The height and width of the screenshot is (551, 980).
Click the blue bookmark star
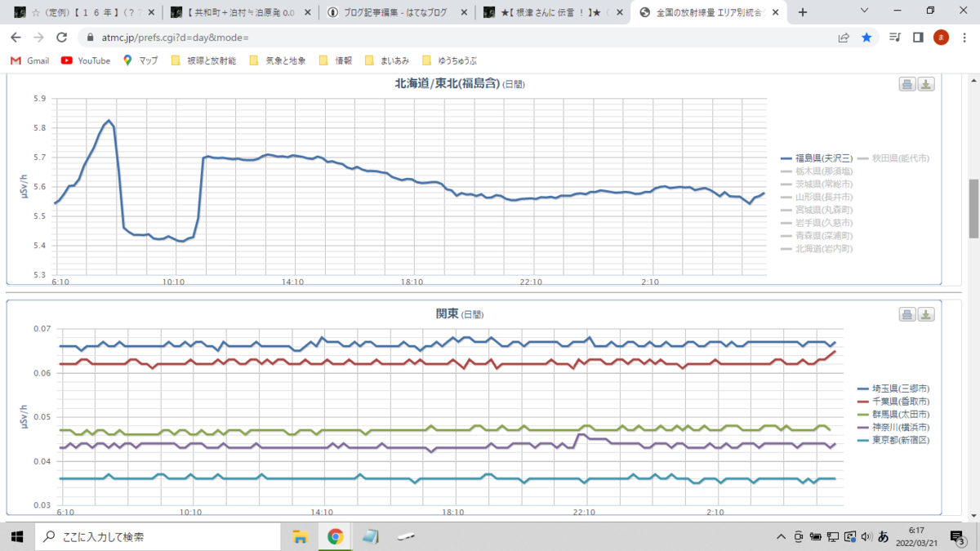tap(866, 38)
